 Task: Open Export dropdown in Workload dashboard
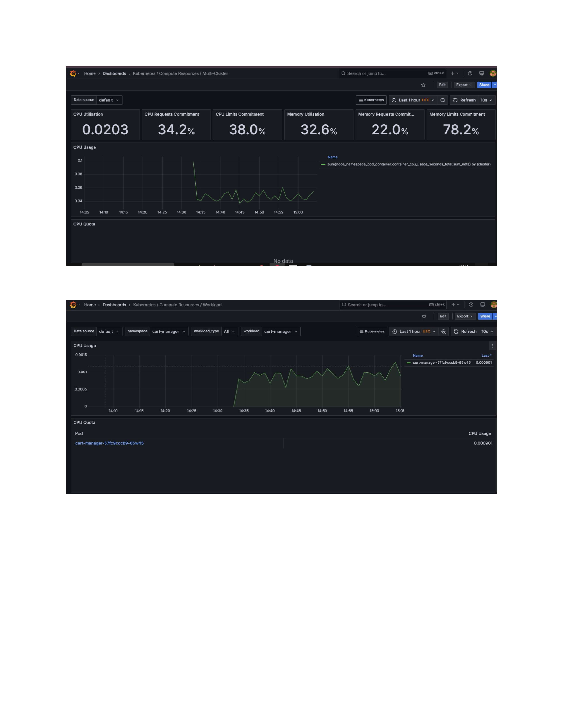(x=465, y=316)
